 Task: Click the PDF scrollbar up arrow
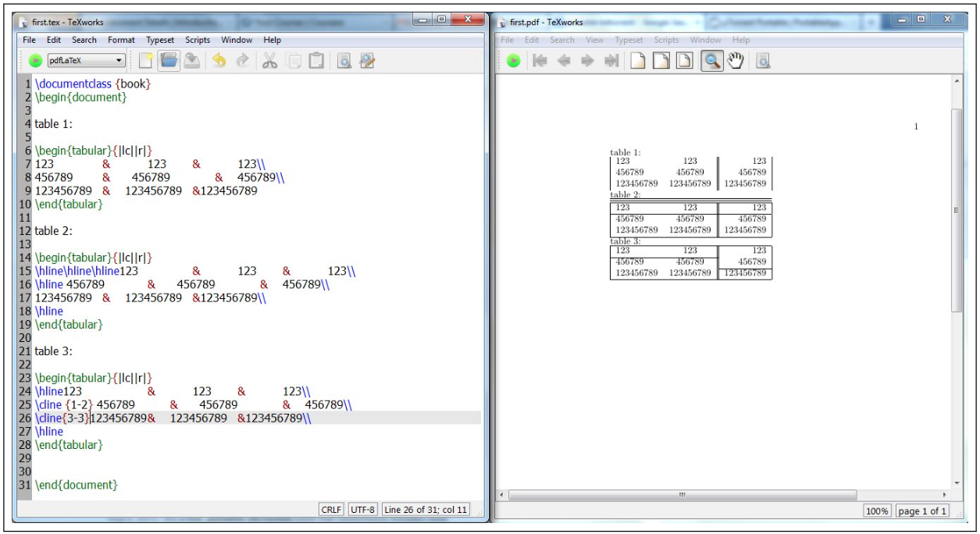957,81
